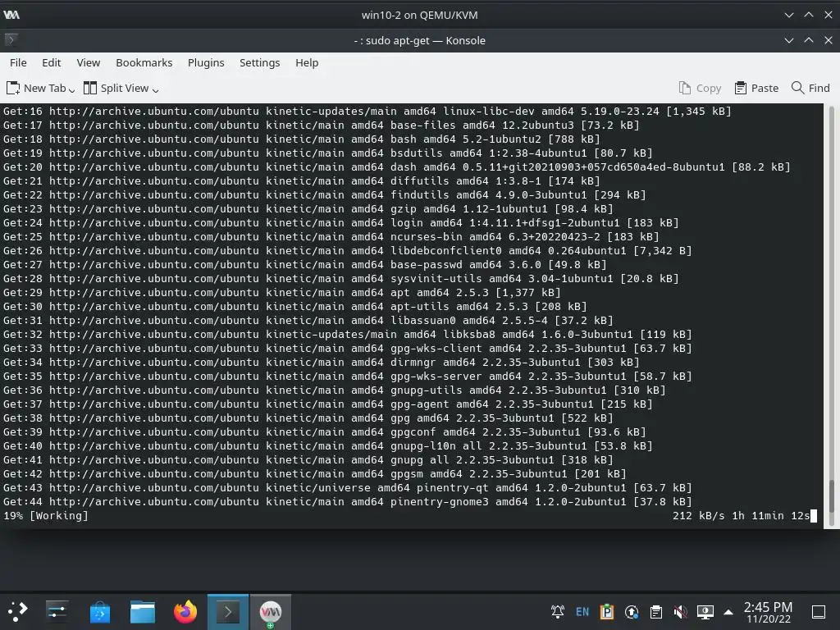
Task: Open the notifications bell tray icon
Action: tap(558, 611)
